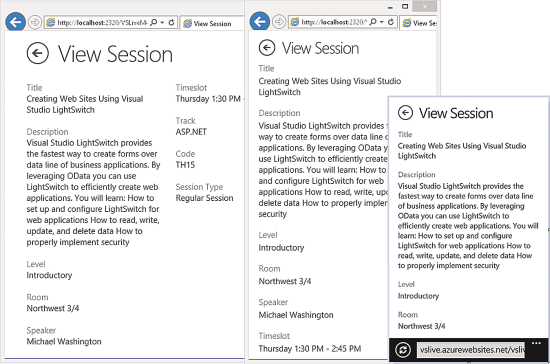550x364 pixels.
Task: Click 'Northwest 3/4' Room value in middle window
Action: (285, 281)
